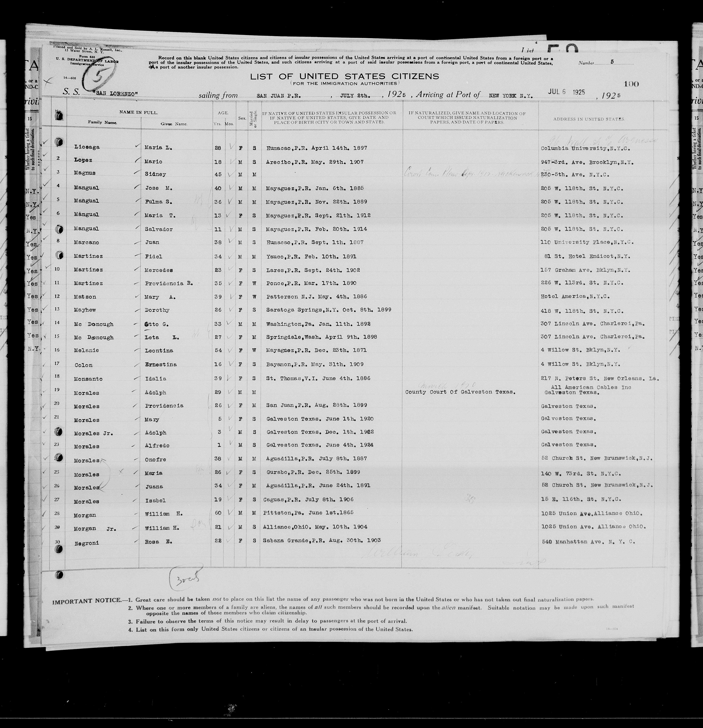This screenshot has height=728, width=703.
Task: Click the given name 'Providencia' in row 20
Action: click(164, 406)
